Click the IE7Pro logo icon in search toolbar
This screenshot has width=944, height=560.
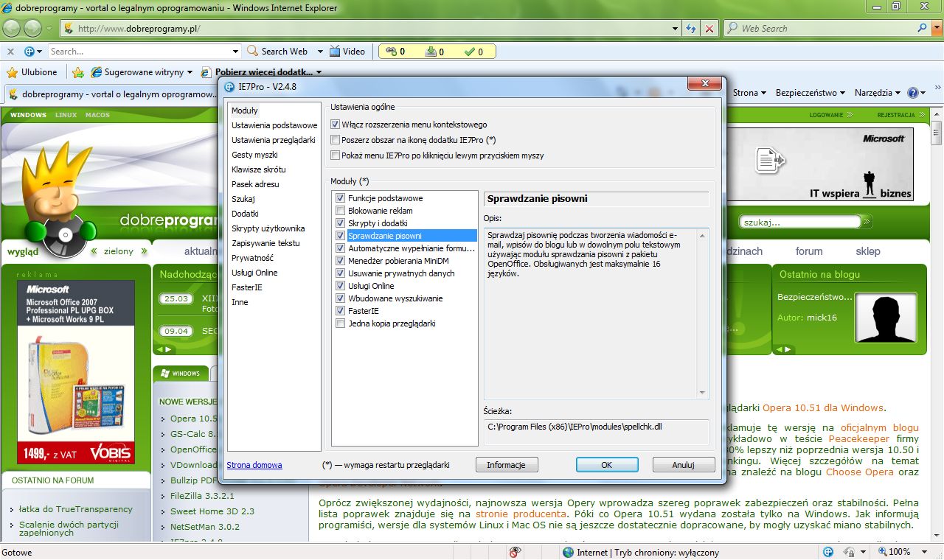click(x=29, y=52)
